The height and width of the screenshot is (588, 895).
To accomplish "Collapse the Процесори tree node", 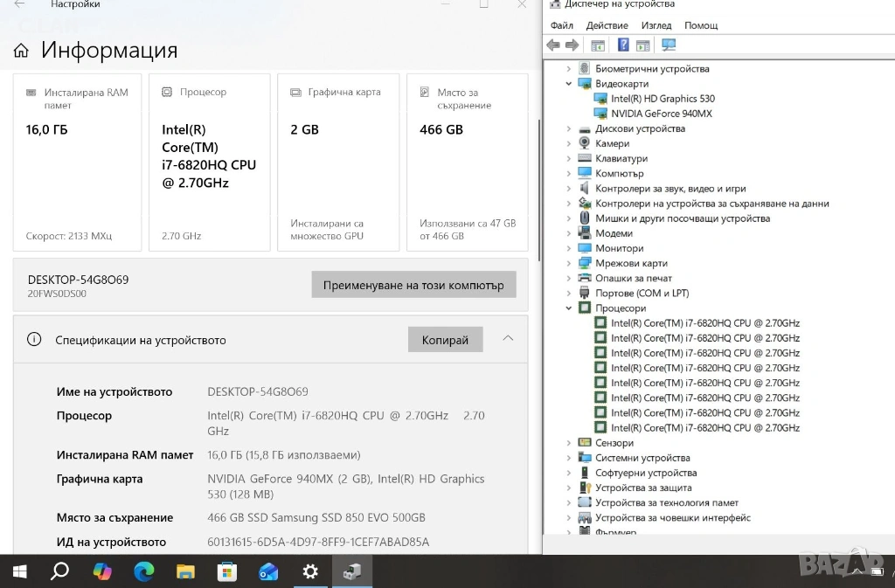I will [569, 308].
